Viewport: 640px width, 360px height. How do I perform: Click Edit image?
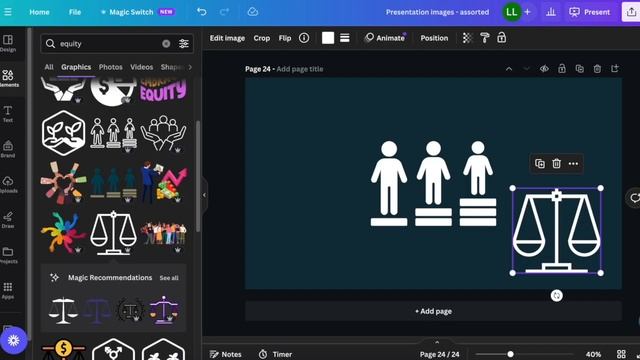pos(227,38)
